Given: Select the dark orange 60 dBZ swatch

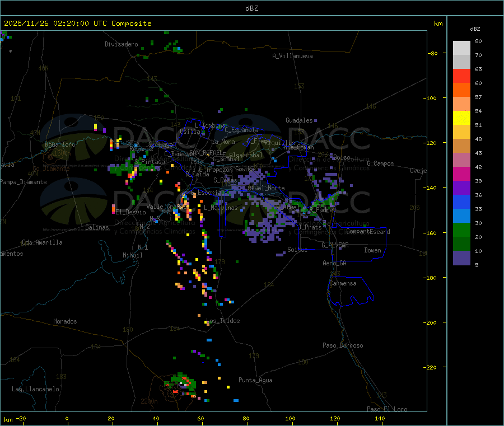Looking at the screenshot, I should (461, 90).
